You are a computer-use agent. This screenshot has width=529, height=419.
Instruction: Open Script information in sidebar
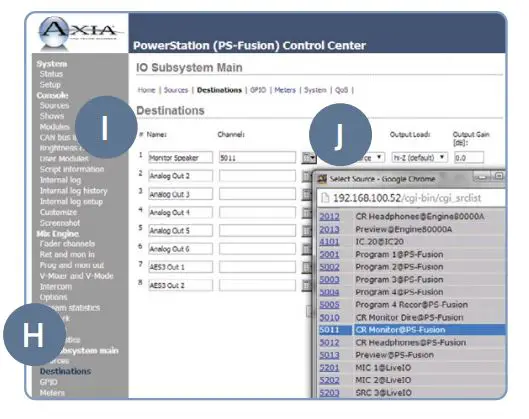(72, 169)
